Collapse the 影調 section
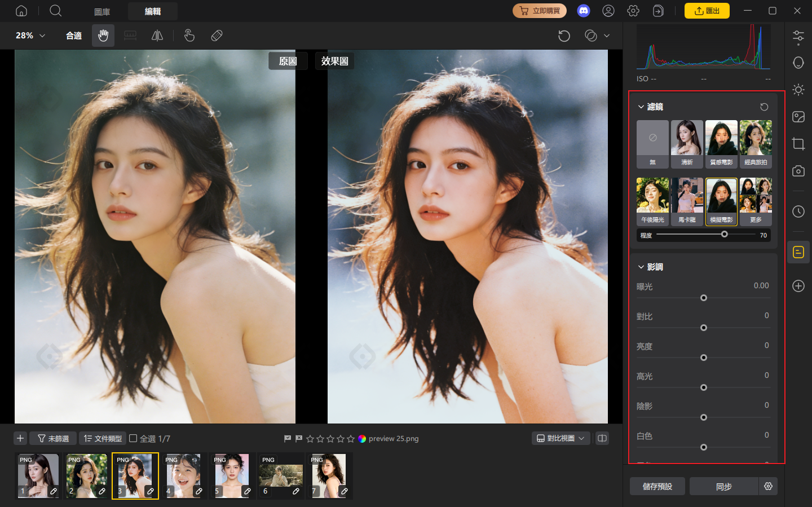Viewport: 812px width, 507px height. [641, 267]
